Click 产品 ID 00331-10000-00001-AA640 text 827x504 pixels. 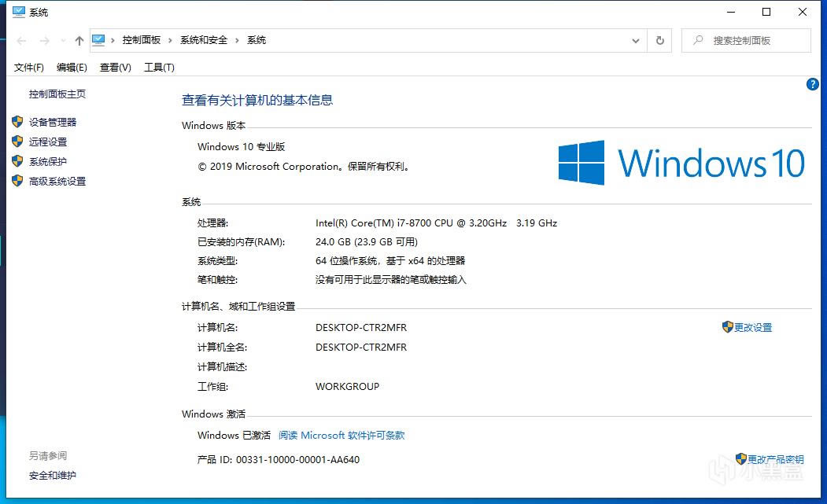tap(279, 460)
